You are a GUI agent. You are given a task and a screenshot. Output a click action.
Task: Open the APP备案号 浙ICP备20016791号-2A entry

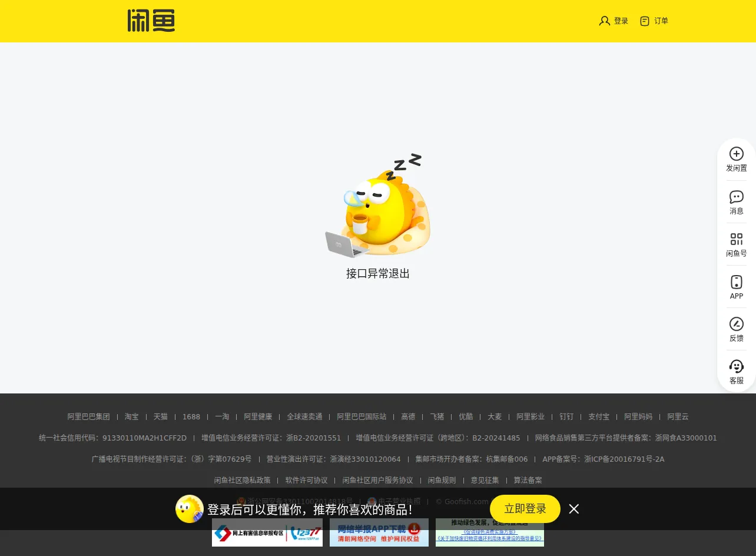[604, 459]
